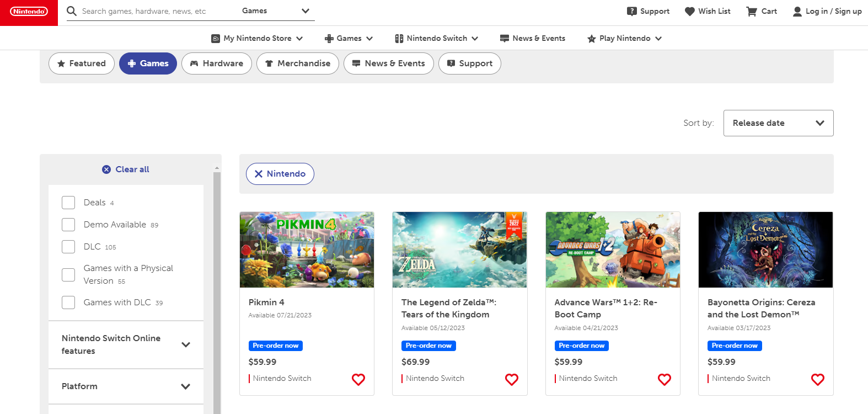Check the Deals filter checkbox
The height and width of the screenshot is (414, 868).
coord(68,203)
